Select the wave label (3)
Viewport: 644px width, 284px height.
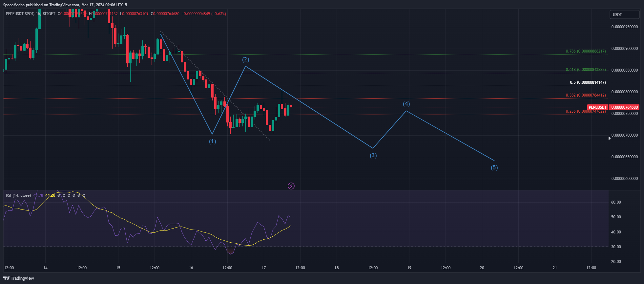coord(373,155)
